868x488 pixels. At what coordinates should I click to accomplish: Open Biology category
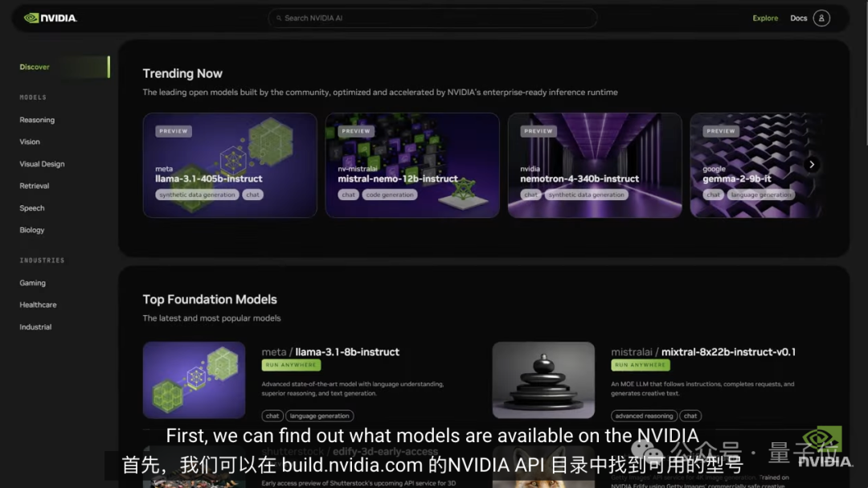coord(32,230)
